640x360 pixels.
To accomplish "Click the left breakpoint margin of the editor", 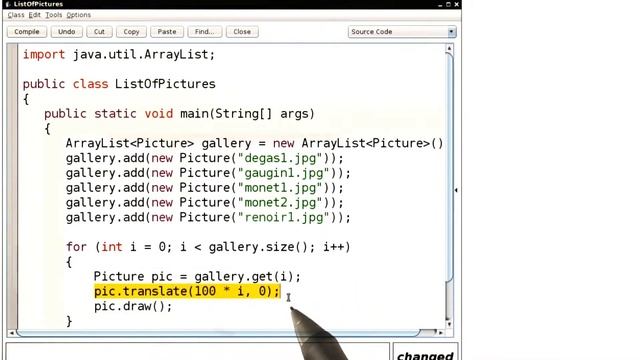I will coord(12,187).
